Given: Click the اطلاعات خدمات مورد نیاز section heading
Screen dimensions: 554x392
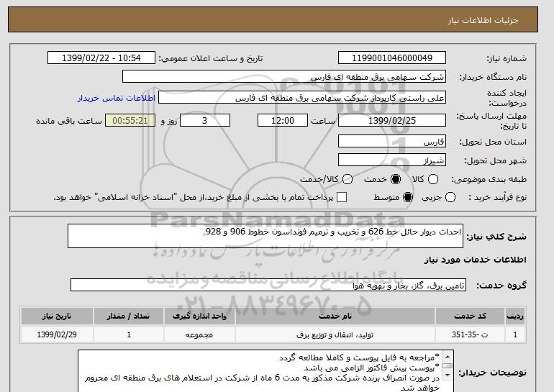Looking at the screenshot, I should tap(475, 260).
